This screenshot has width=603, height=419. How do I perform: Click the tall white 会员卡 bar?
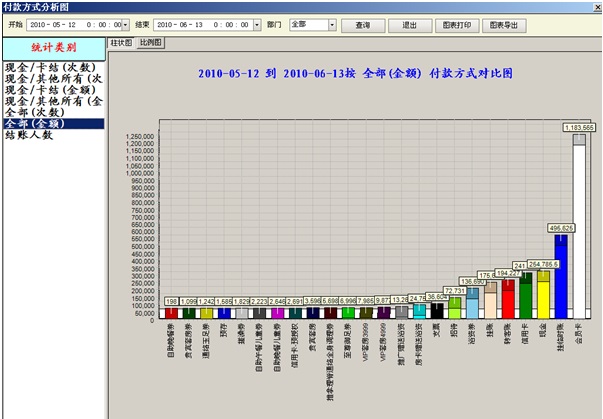tap(579, 226)
